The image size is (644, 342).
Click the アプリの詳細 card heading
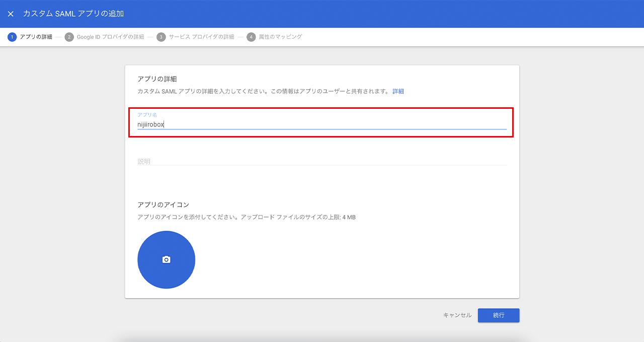(x=157, y=79)
